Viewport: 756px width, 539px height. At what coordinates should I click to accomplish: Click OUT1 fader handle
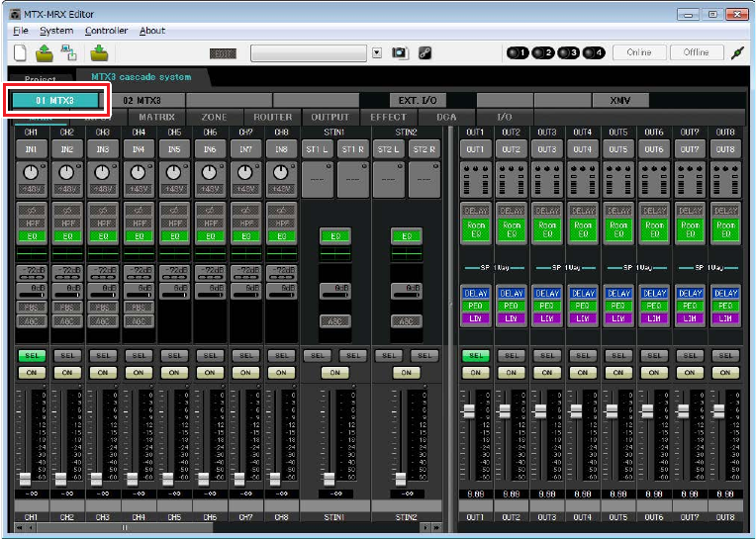[469, 411]
